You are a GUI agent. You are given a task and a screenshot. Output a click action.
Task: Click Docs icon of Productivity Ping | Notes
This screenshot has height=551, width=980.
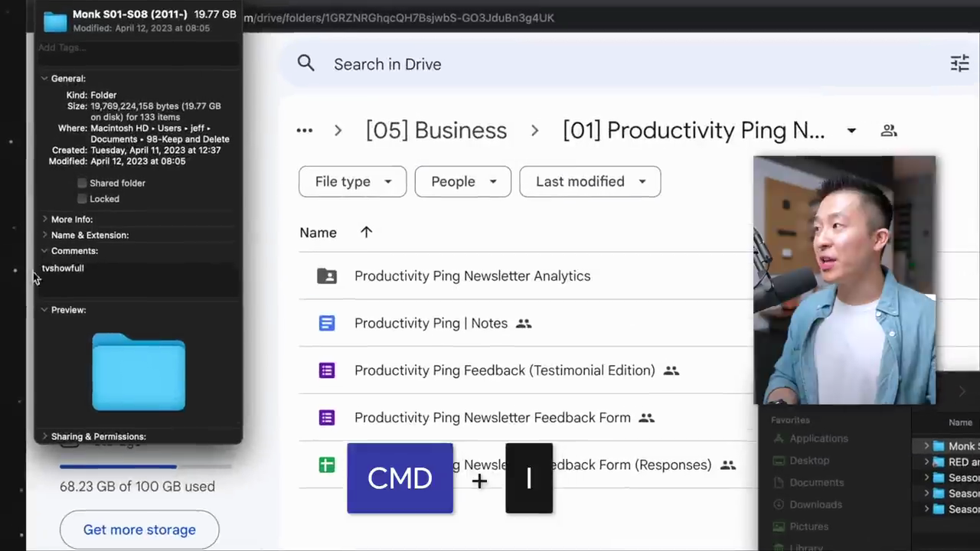[327, 323]
